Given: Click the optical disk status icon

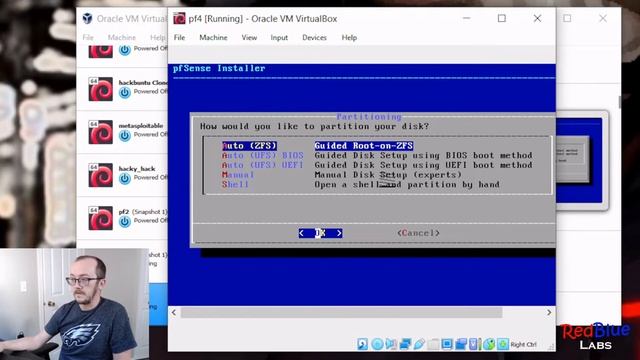Looking at the screenshot, I should pyautogui.click(x=377, y=344).
